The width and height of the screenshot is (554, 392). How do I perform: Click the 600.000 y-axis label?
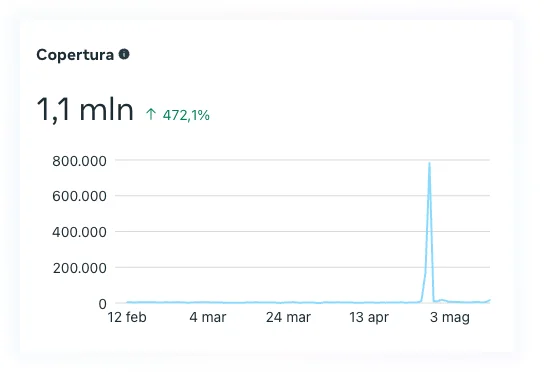79,196
